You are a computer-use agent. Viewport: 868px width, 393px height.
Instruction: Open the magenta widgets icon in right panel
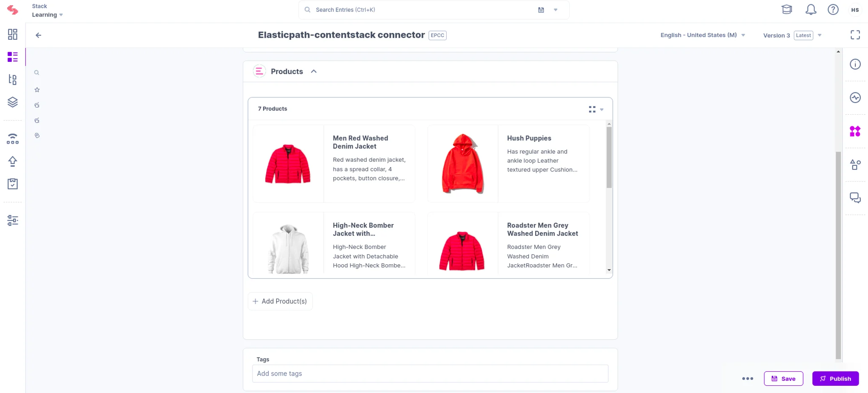pos(855,131)
